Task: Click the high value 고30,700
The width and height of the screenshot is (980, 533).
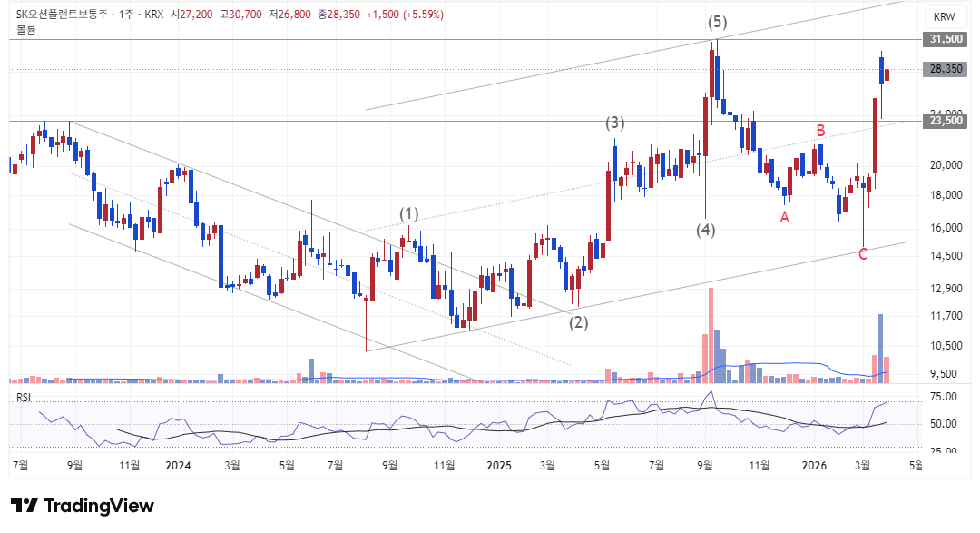Action: click(240, 14)
